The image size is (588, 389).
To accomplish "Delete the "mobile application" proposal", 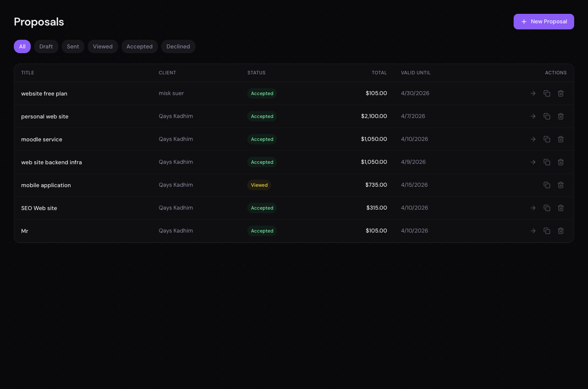I will coord(561,185).
